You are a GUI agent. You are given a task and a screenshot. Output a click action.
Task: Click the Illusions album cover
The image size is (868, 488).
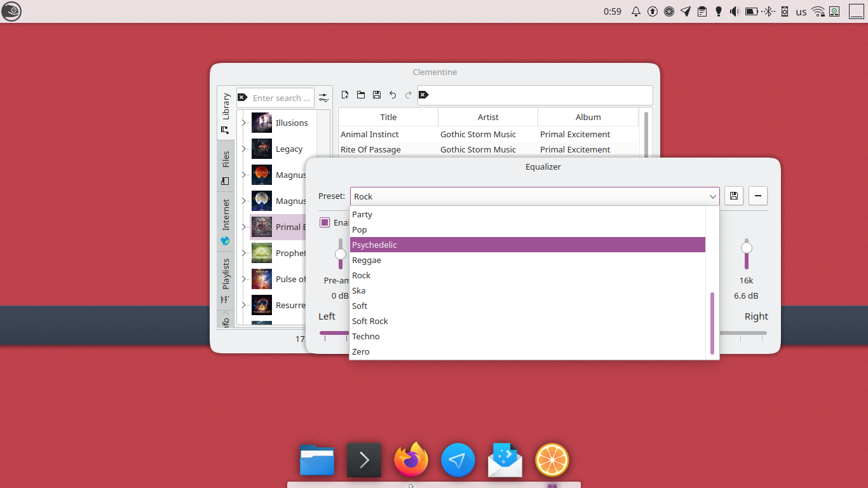coord(262,123)
